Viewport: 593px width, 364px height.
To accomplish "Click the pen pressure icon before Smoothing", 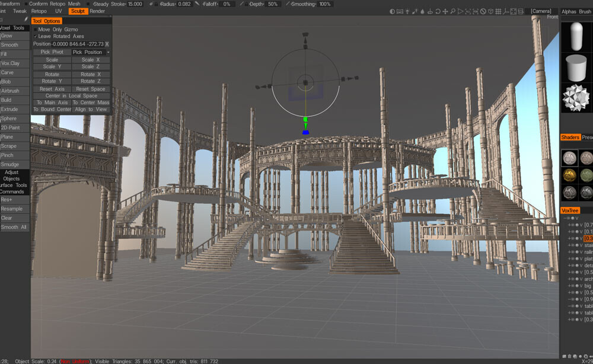I will 288,4.
